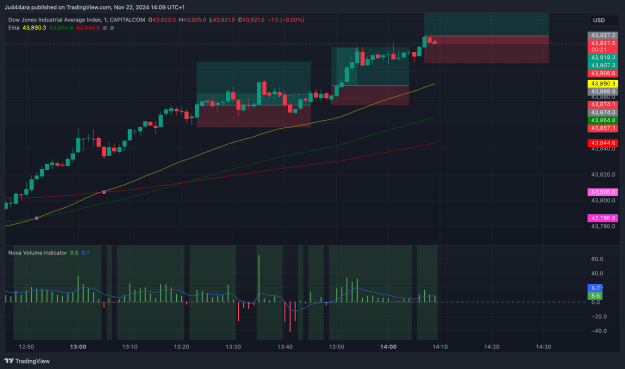The width and height of the screenshot is (625, 369).
Task: Click the bright red 43,844.6 axis label
Action: click(603, 143)
